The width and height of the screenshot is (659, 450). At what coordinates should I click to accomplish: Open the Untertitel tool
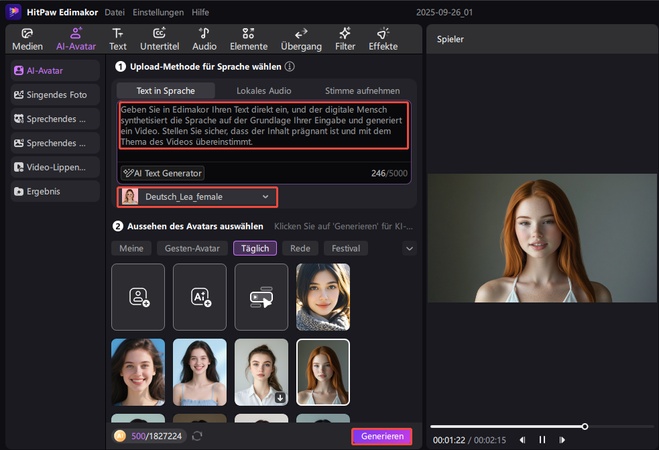[x=159, y=39]
